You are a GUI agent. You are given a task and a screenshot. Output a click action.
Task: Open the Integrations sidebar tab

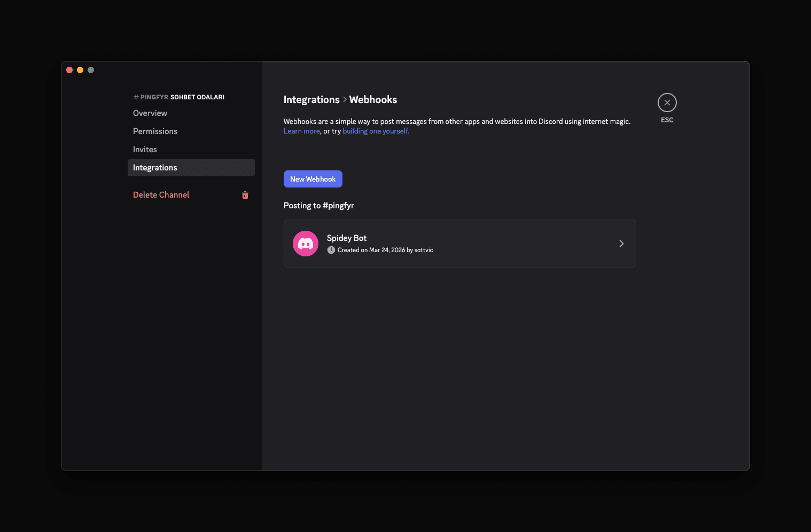(x=155, y=167)
